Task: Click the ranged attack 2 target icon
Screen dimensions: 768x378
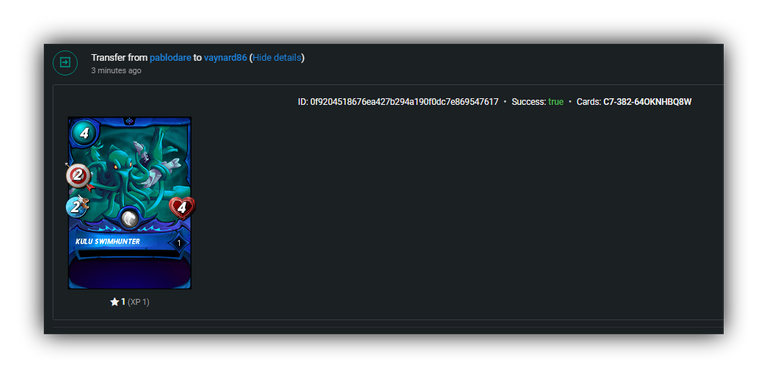Action: tap(78, 175)
